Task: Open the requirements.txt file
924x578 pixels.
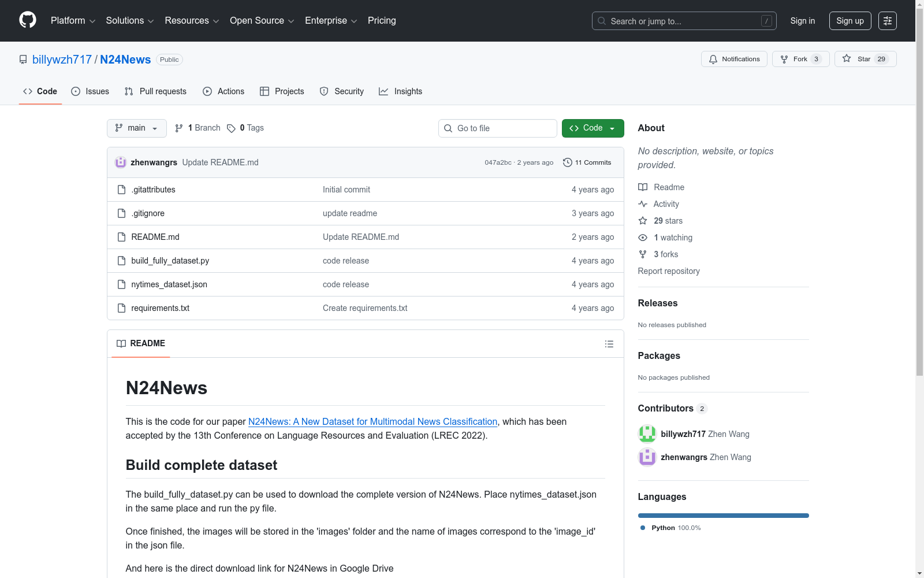Action: click(x=161, y=308)
